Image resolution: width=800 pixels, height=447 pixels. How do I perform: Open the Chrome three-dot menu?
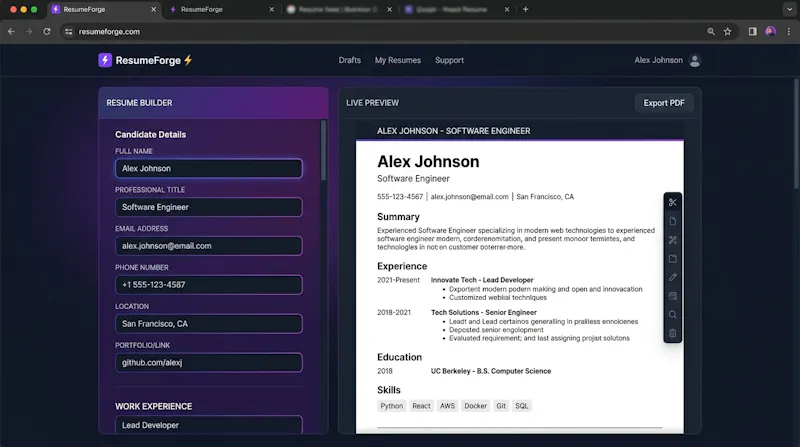[x=789, y=32]
